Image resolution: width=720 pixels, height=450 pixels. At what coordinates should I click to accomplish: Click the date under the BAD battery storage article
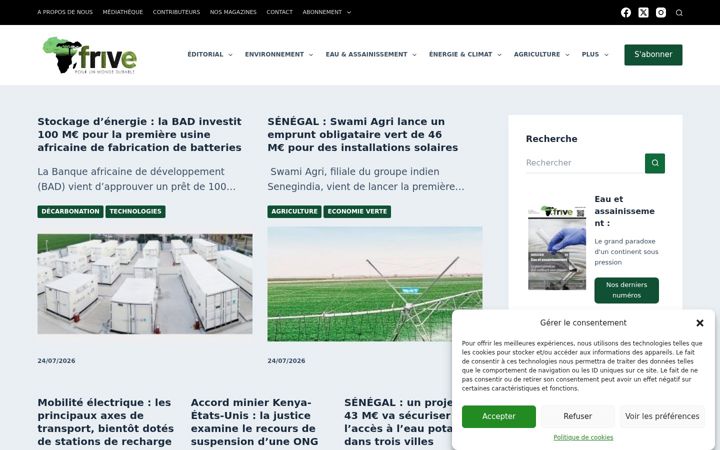click(x=56, y=361)
